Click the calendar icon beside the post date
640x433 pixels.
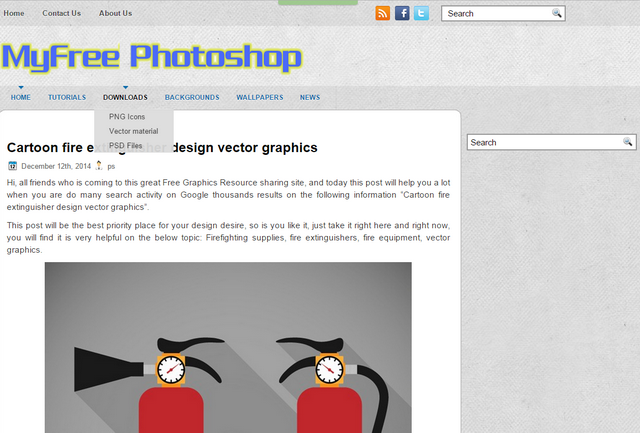tap(13, 166)
